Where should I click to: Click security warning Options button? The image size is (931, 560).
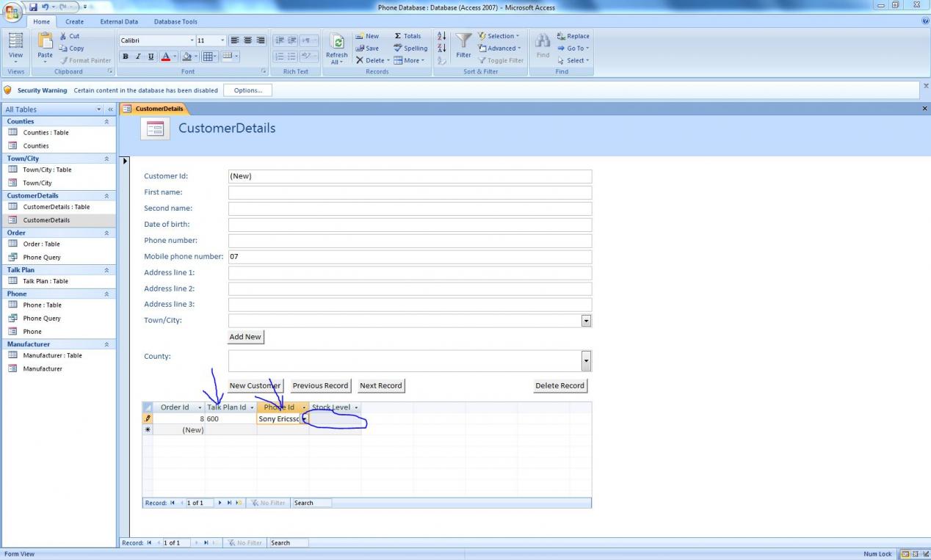[248, 90]
